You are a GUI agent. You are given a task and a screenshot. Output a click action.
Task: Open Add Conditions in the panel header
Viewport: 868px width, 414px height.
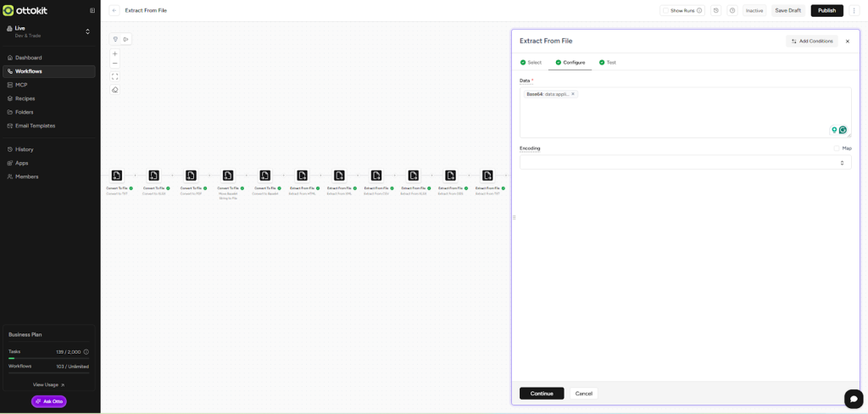811,41
